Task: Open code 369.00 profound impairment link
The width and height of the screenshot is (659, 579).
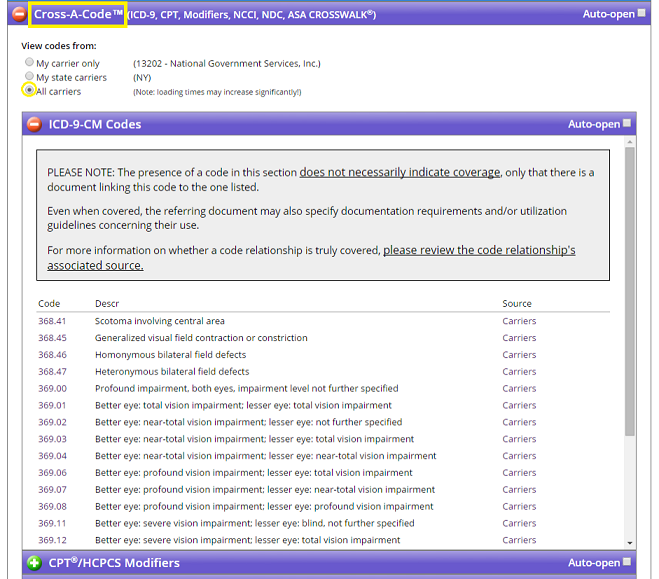Action: pos(52,388)
